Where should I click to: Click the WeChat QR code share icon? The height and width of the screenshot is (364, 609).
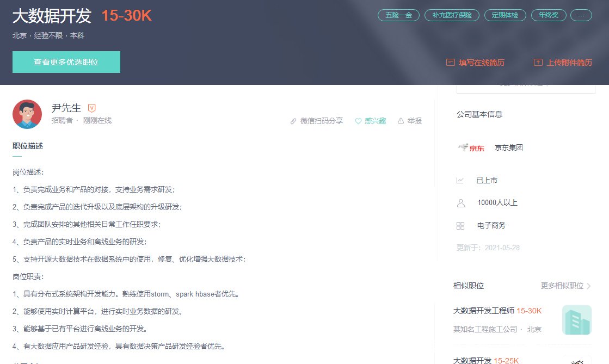coord(293,121)
